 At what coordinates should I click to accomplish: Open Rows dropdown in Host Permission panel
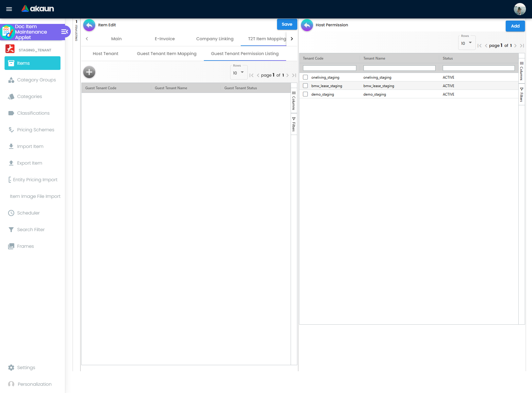[467, 43]
